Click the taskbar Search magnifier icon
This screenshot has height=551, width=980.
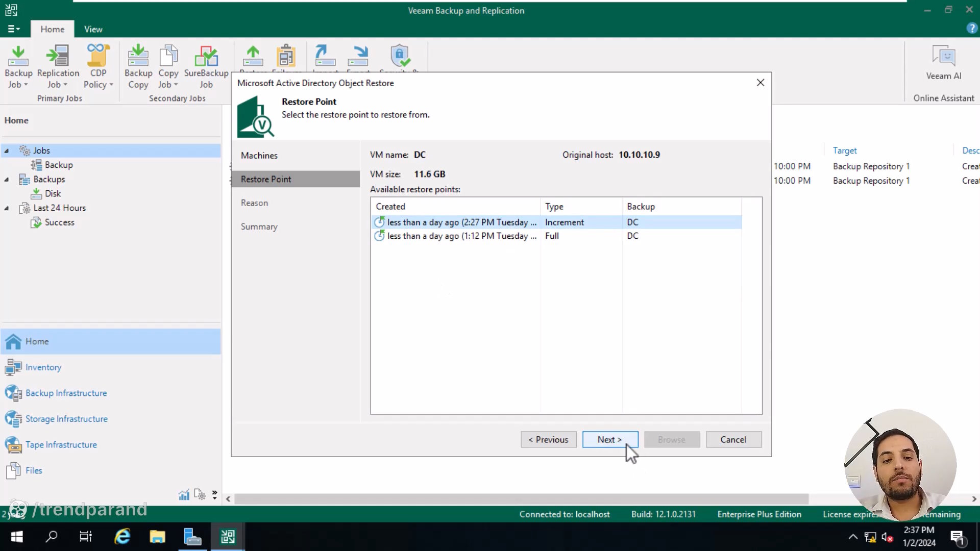coord(52,537)
